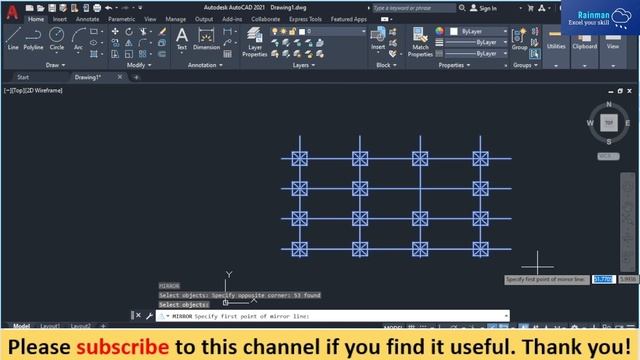Select the Text tool
The image size is (640, 360).
[x=182, y=39]
